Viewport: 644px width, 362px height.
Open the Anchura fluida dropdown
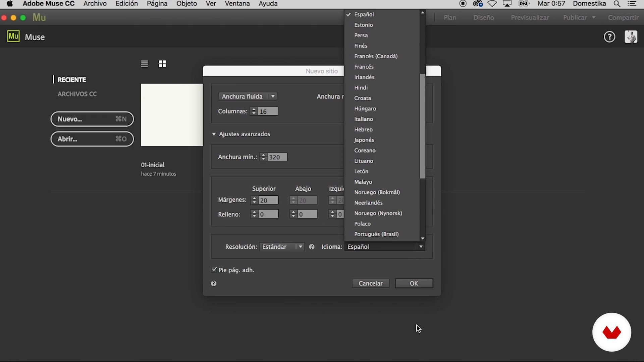pos(248,97)
